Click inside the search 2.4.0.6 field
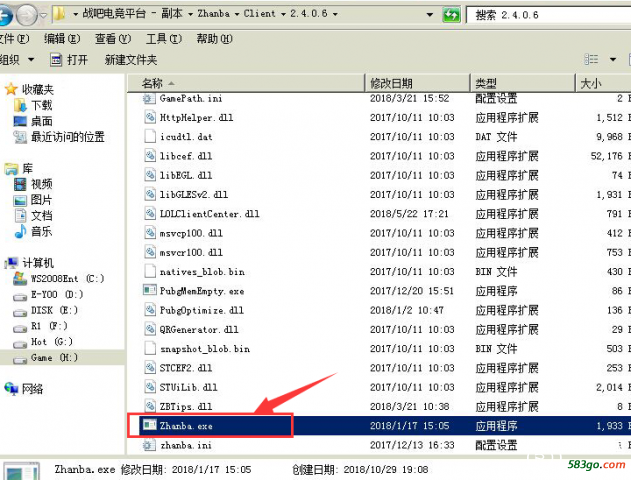The height and width of the screenshot is (480, 631). click(x=549, y=15)
